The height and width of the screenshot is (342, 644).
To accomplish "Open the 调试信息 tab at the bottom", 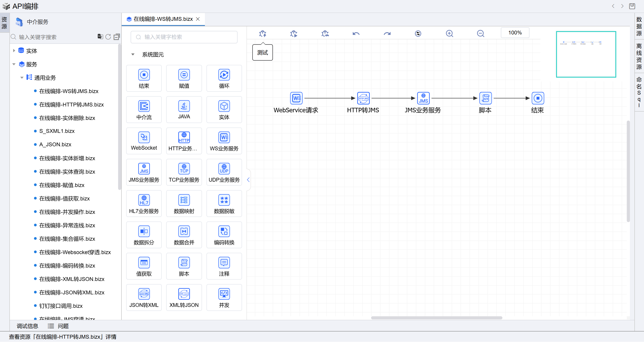I will click(27, 326).
